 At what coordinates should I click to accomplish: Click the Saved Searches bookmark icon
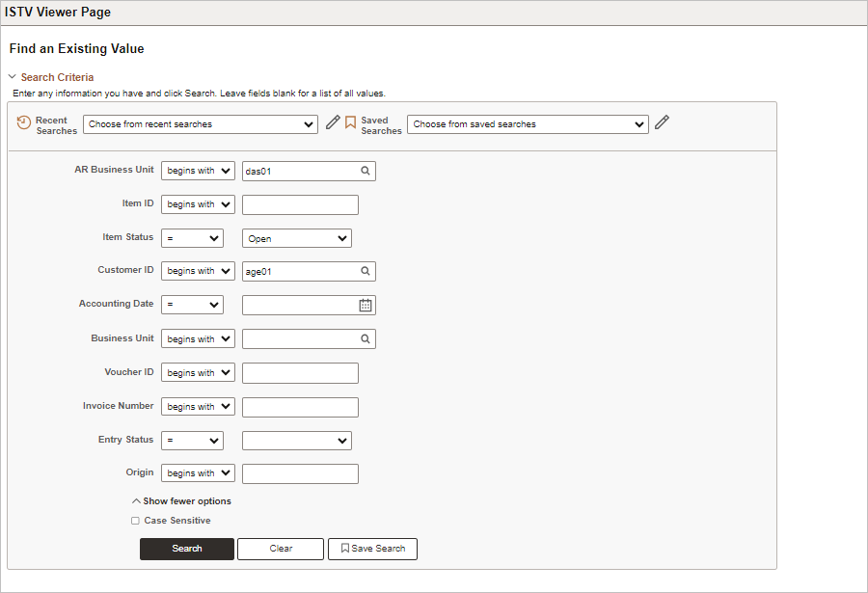click(x=350, y=122)
